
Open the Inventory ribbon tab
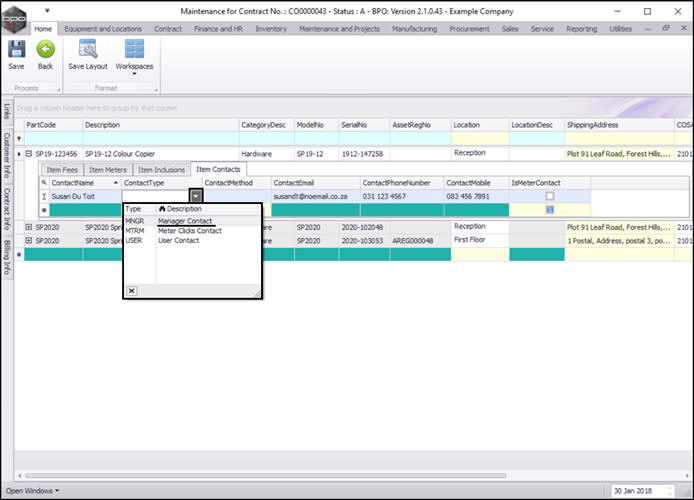coord(271,29)
